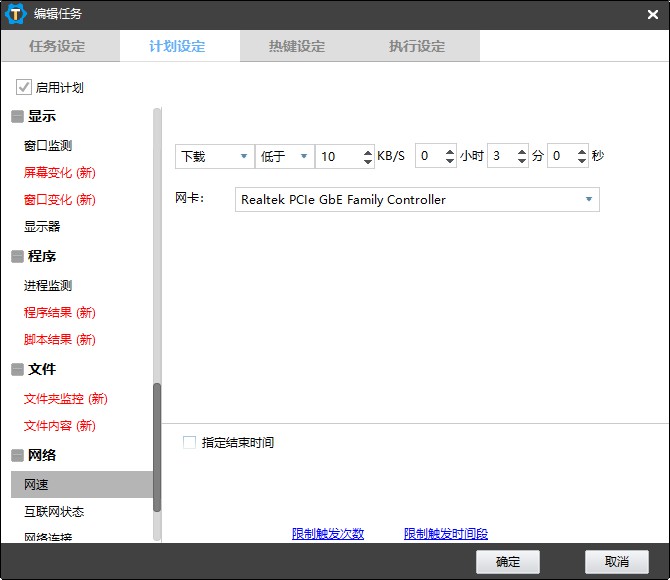Open the 下载 direction dropdown
Viewport: 670px width, 580px height.
click(215, 156)
